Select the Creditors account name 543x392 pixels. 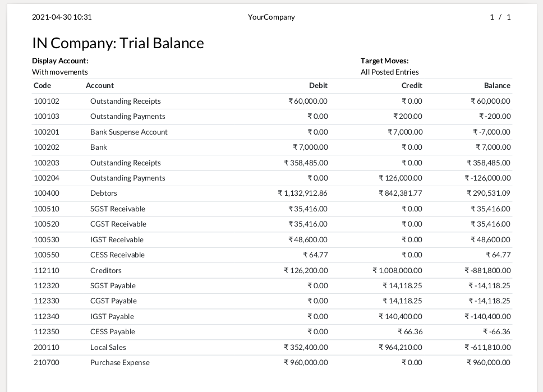tap(105, 270)
